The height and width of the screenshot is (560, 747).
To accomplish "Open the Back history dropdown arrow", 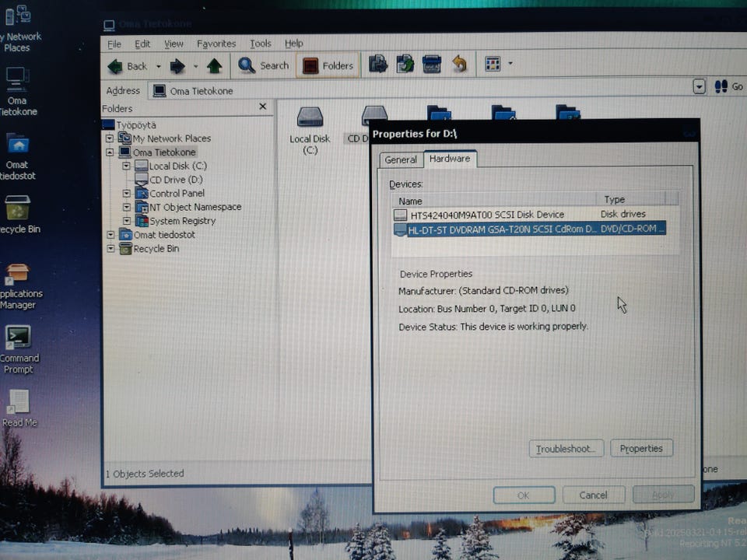I will [158, 66].
